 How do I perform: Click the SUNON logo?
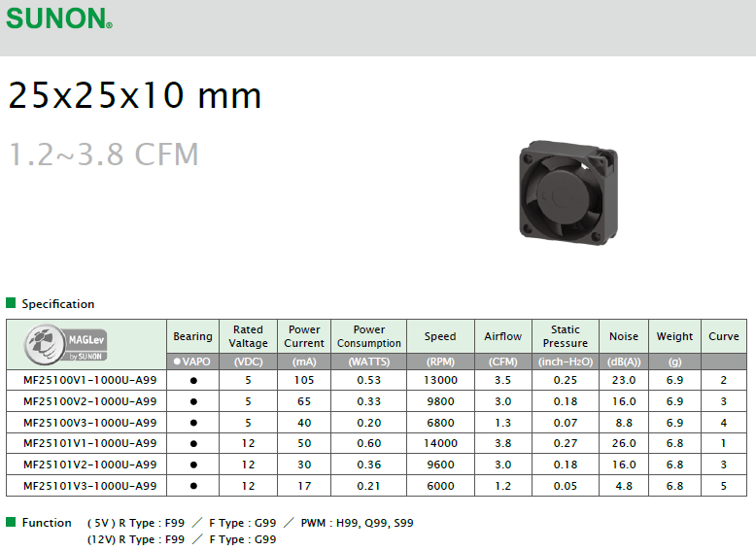tap(59, 18)
